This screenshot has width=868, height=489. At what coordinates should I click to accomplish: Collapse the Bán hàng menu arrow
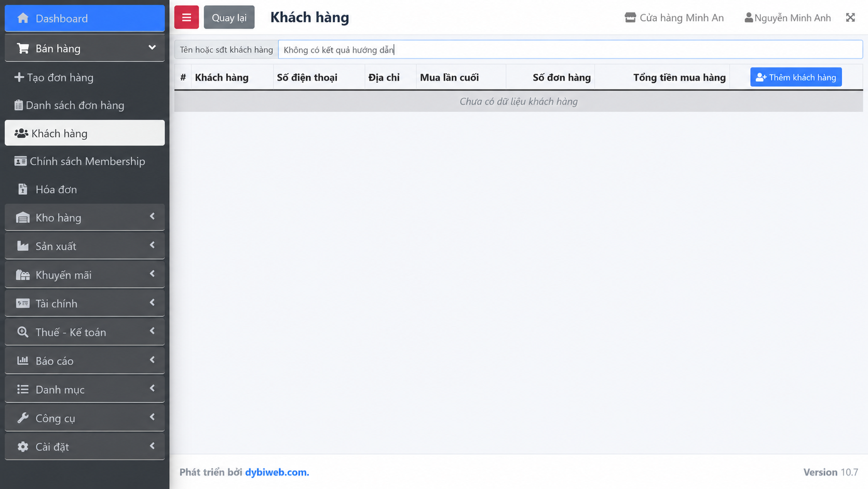(152, 47)
